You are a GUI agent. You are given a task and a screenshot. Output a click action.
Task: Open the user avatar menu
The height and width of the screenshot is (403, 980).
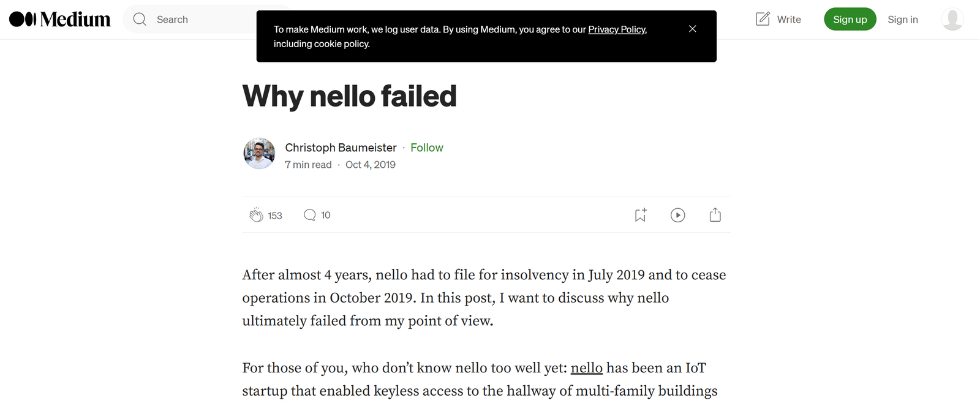point(952,20)
